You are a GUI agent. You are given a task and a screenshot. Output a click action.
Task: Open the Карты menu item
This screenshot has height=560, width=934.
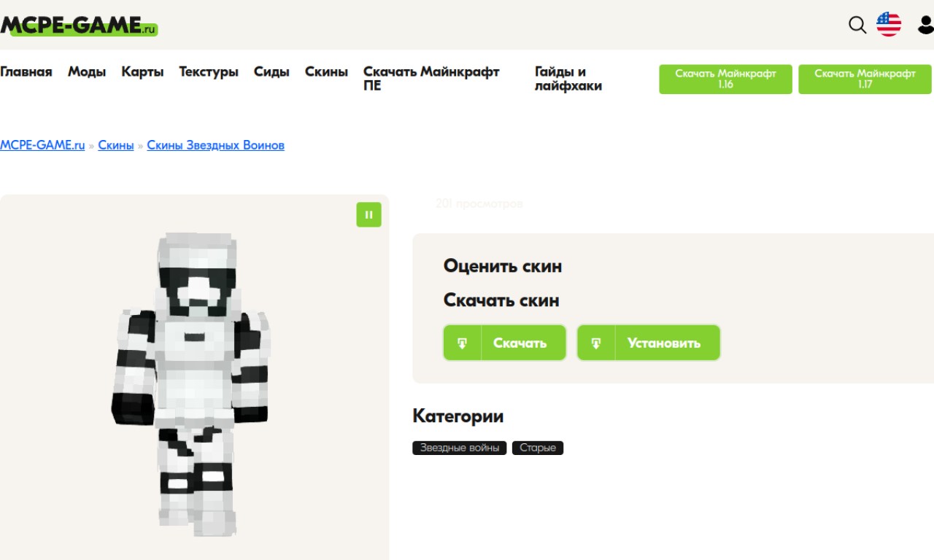pyautogui.click(x=142, y=71)
